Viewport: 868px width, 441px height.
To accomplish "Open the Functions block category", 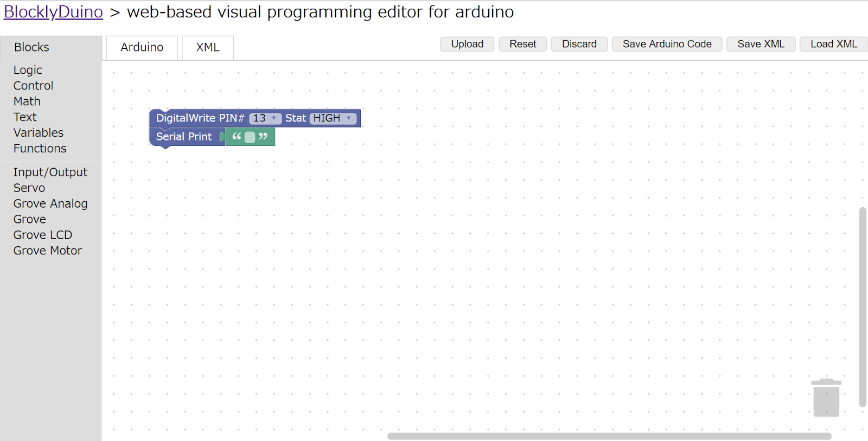I will [40, 149].
